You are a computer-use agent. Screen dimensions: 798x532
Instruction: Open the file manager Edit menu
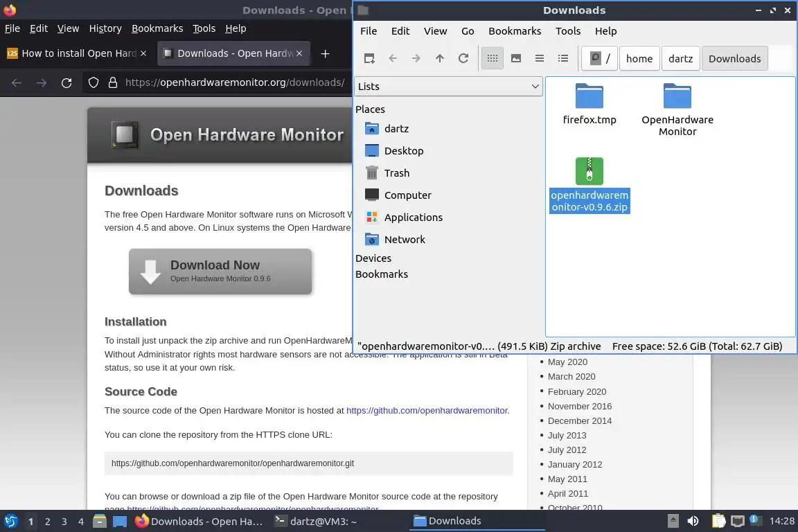pos(400,31)
